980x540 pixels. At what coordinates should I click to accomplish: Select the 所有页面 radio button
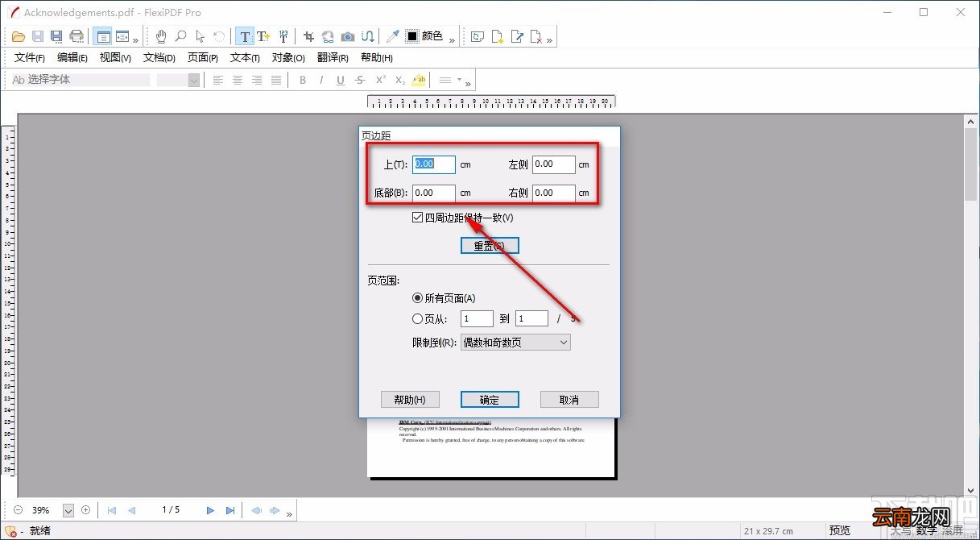coord(417,298)
